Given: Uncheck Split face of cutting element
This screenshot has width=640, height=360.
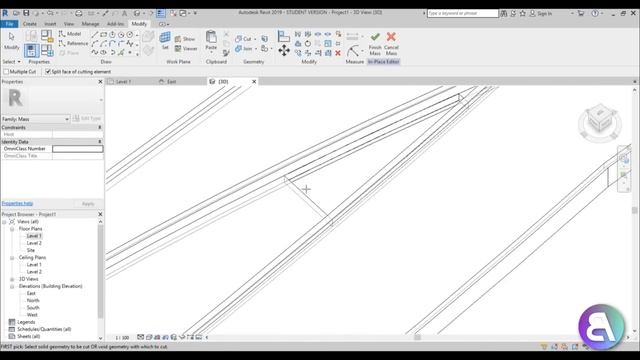Looking at the screenshot, I should click(x=48, y=72).
